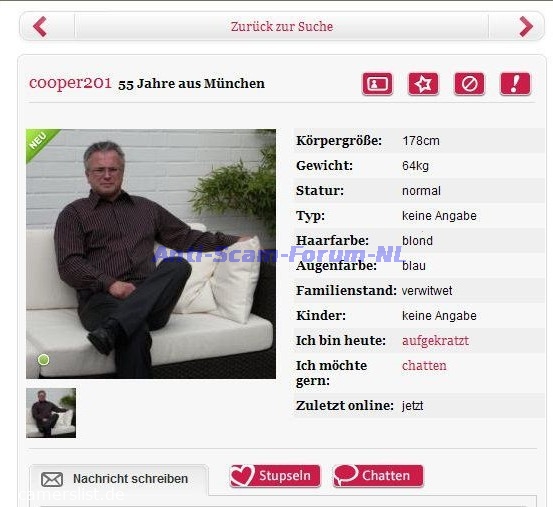The image size is (553, 507).
Task: Open the aufgekratzt mood link
Action: click(435, 341)
